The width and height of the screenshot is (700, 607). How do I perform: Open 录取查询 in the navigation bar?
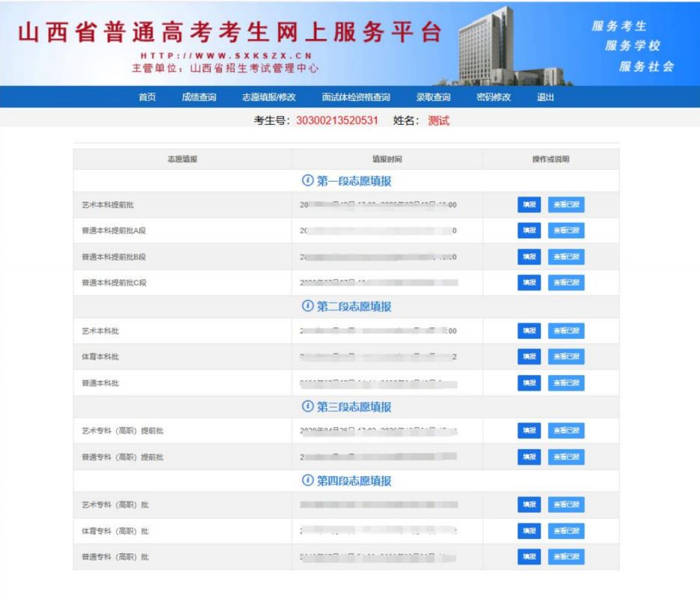(x=433, y=97)
